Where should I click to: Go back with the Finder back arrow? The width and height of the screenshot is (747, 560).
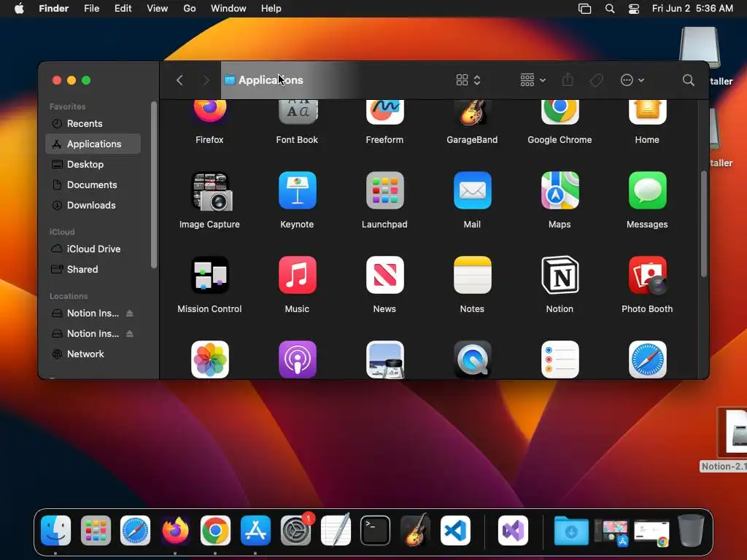(179, 80)
